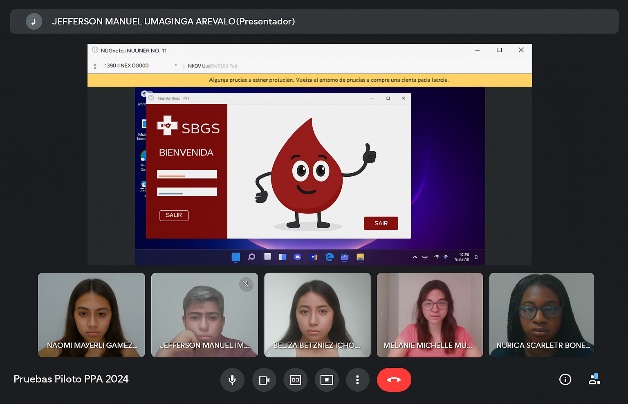628x404 pixels.
Task: Select Naomi Mayerli Gamez video tile
Action: 91,315
